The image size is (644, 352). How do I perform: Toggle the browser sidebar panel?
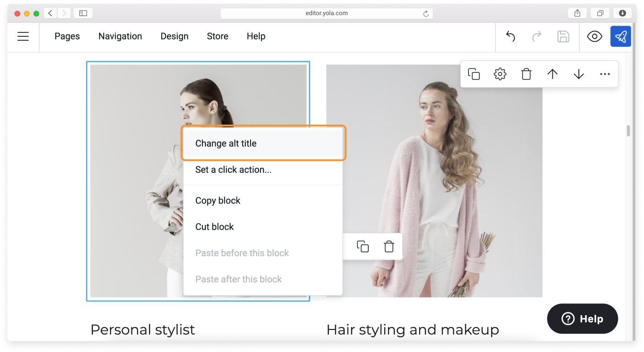pos(83,13)
